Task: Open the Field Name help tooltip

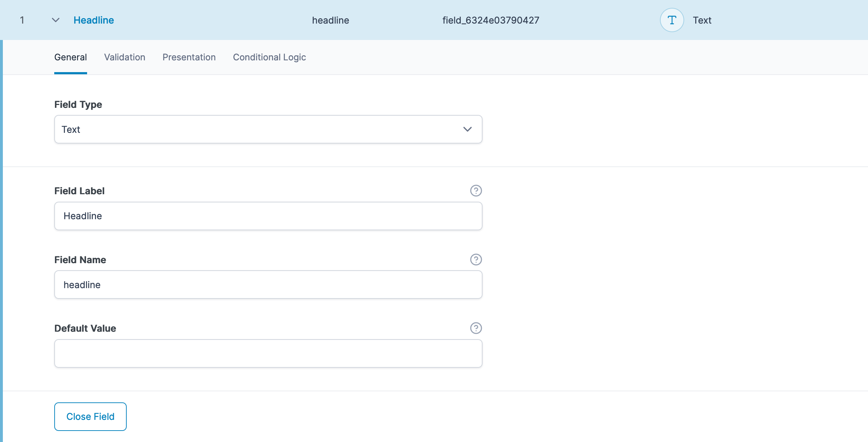Action: click(476, 260)
